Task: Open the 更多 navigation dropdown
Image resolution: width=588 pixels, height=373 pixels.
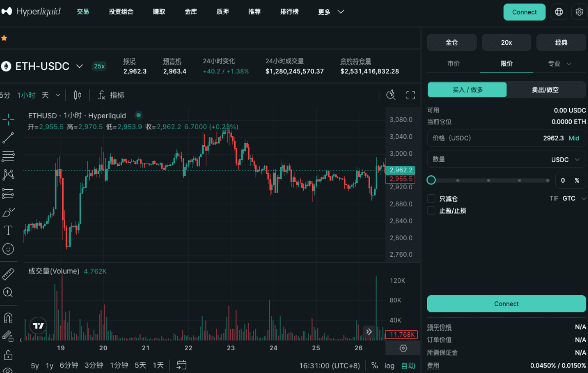Action: (330, 12)
